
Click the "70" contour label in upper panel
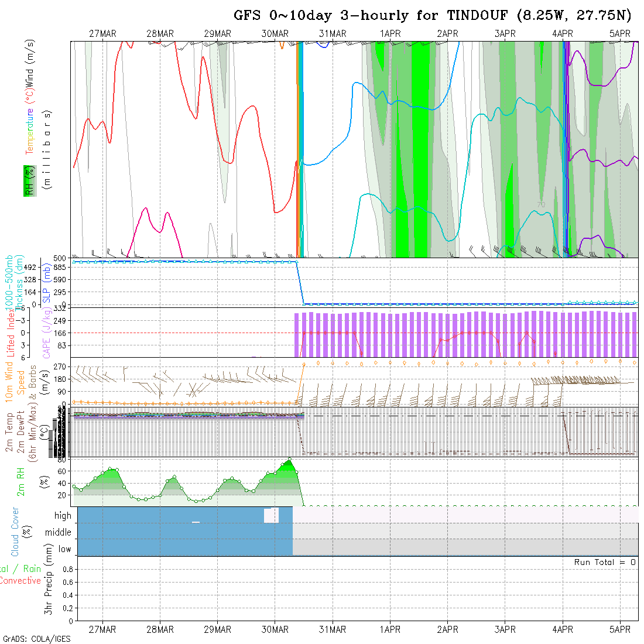[x=541, y=204]
